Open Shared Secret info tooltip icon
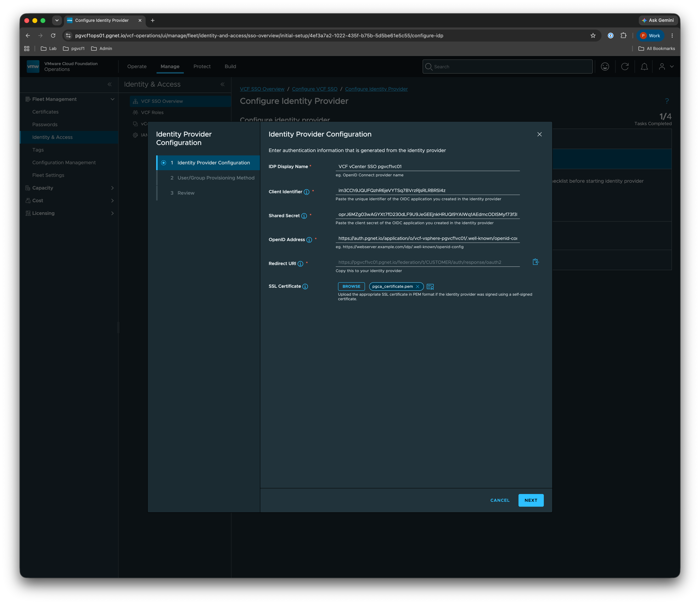Viewport: 700px width, 604px height. point(304,216)
